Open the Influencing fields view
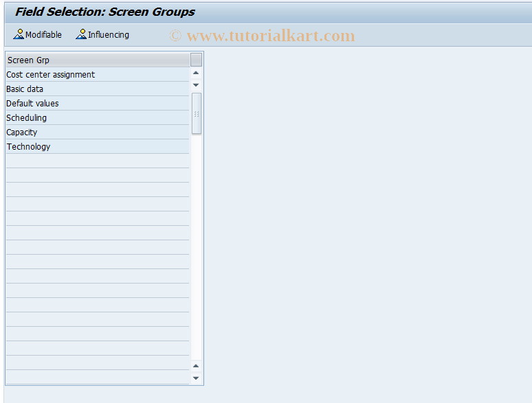532x403 pixels. coord(102,34)
